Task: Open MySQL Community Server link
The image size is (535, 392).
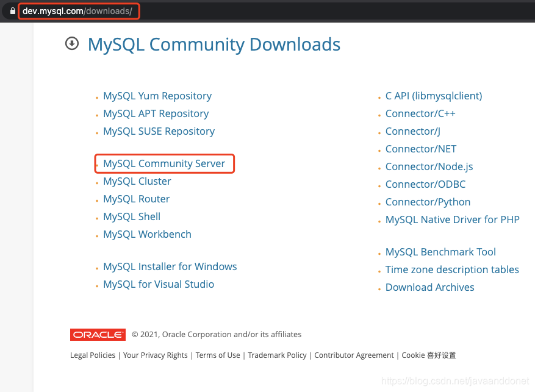Action: coord(164,163)
